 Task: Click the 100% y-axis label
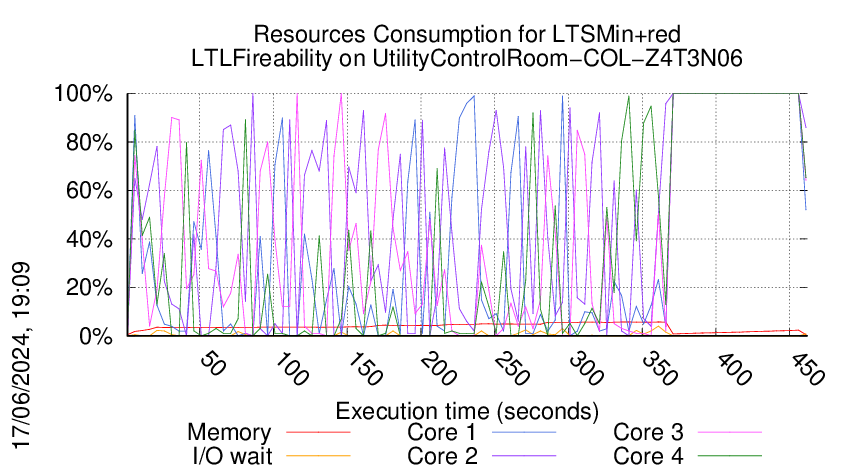click(83, 94)
